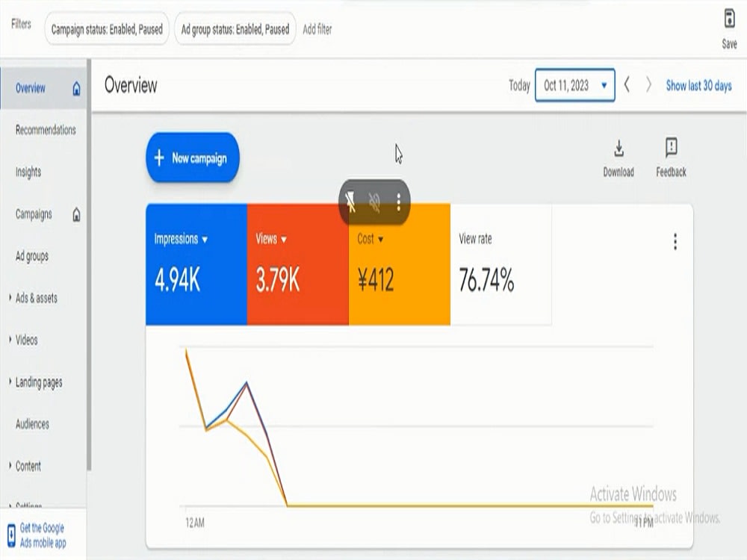Click the mobile phone icon in the sidebar footer

pos(11,535)
